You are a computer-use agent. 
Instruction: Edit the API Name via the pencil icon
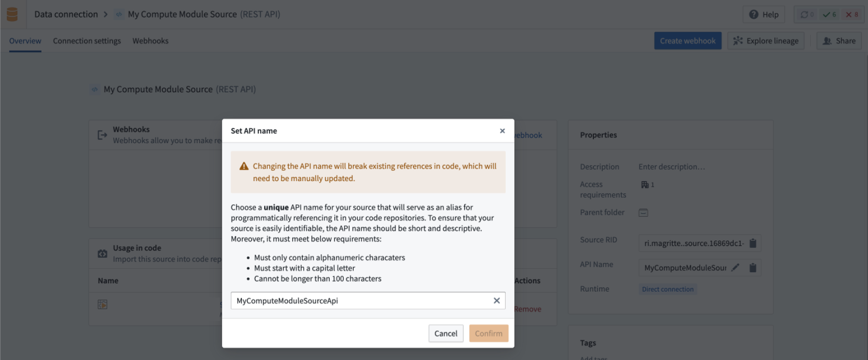735,267
